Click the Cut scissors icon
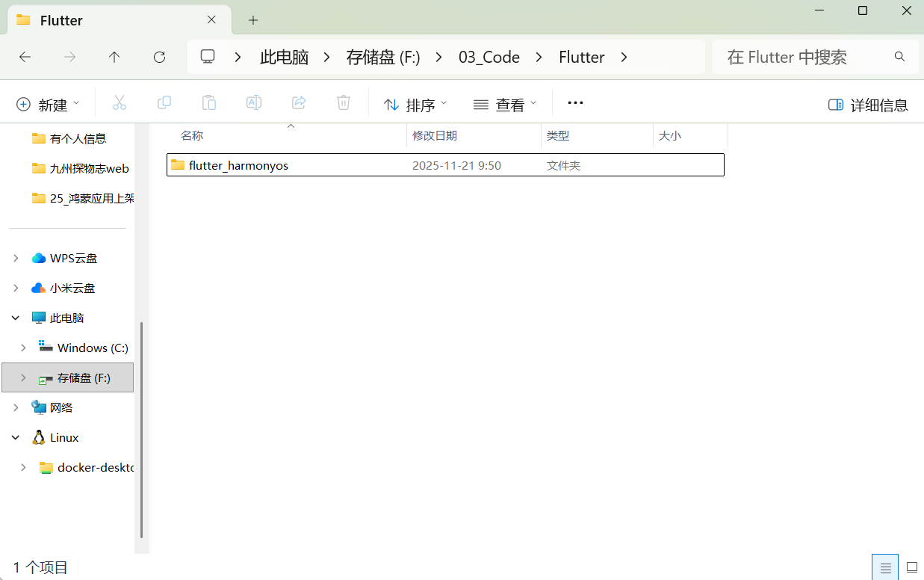924x580 pixels. (x=120, y=103)
